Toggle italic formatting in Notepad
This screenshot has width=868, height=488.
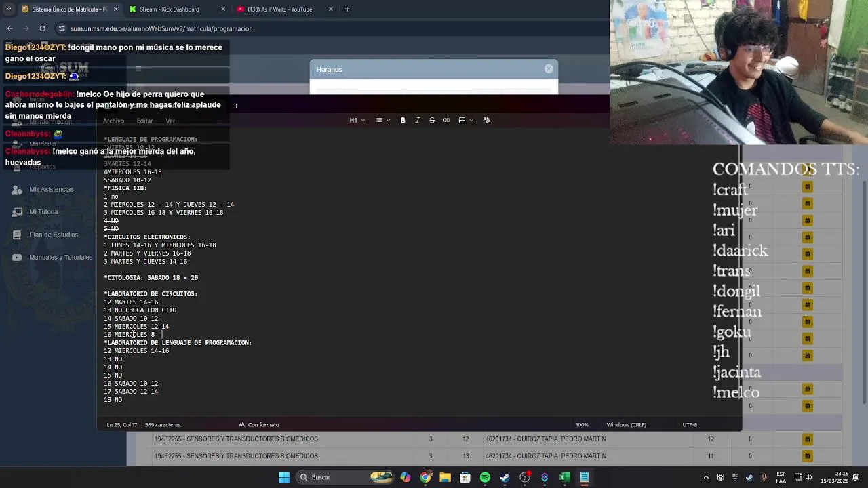point(417,120)
